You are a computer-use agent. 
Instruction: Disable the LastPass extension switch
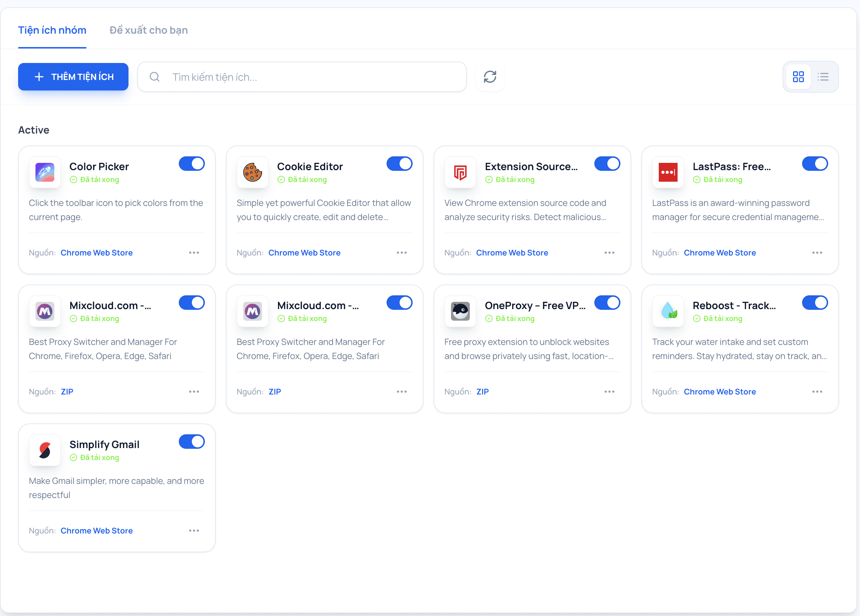(x=815, y=164)
